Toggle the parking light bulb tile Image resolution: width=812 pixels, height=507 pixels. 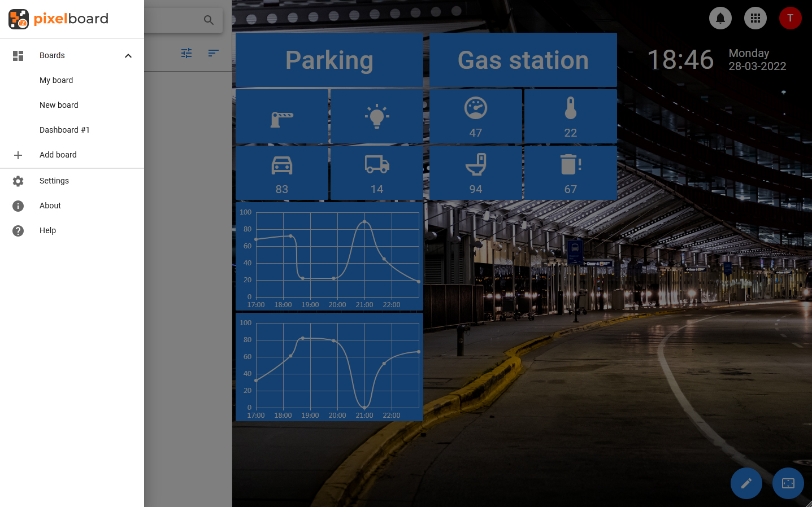[x=377, y=116]
